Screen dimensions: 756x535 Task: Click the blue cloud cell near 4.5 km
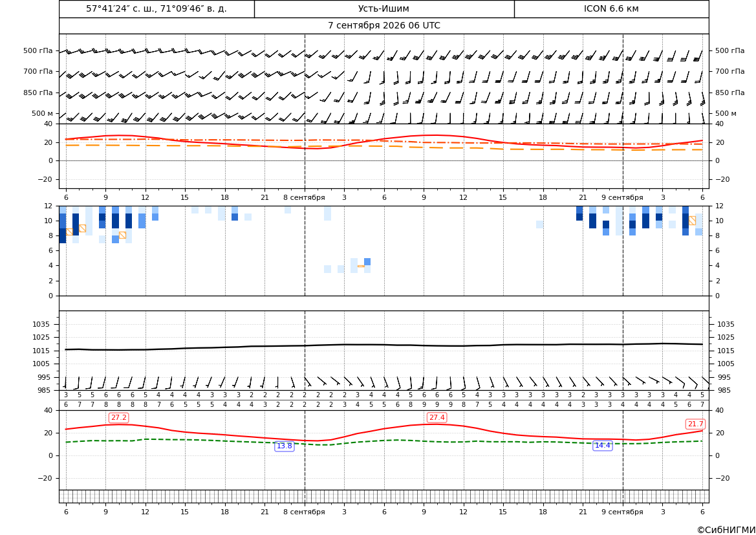(367, 261)
